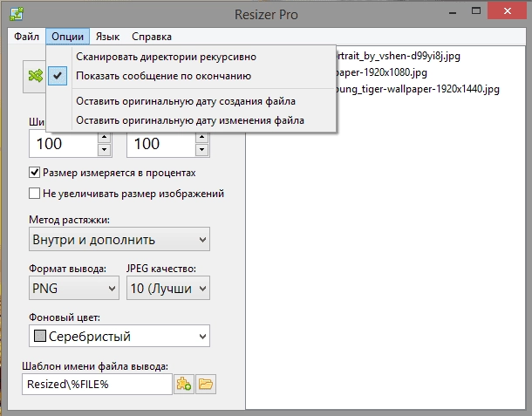Select file ending vshen-d99yi8j.jpg in list
The height and width of the screenshot is (416, 532).
[x=397, y=56]
